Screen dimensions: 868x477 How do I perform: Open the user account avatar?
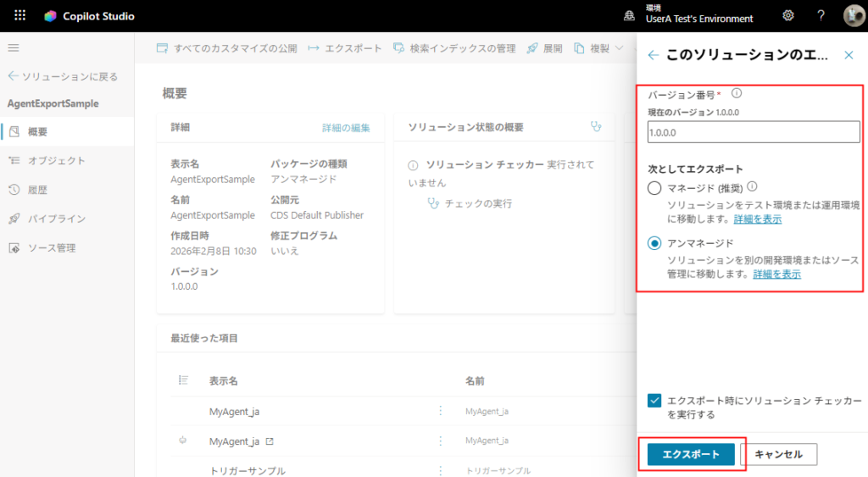click(853, 15)
